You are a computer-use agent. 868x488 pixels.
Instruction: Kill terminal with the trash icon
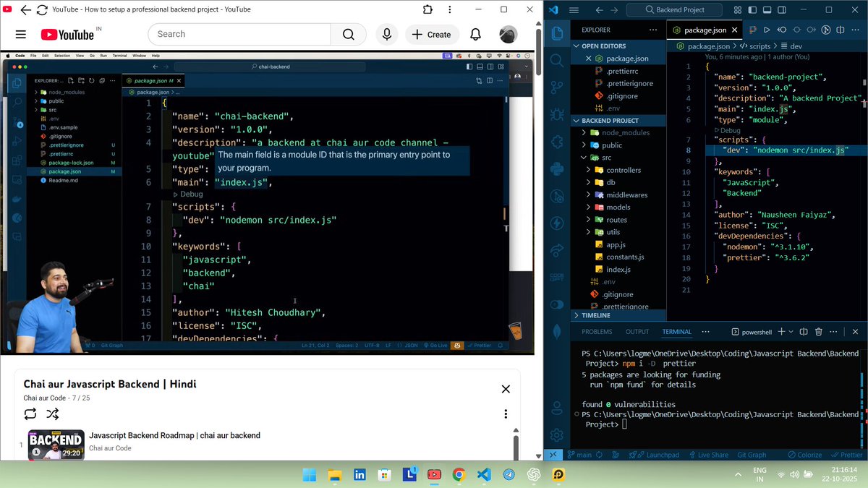[819, 332]
